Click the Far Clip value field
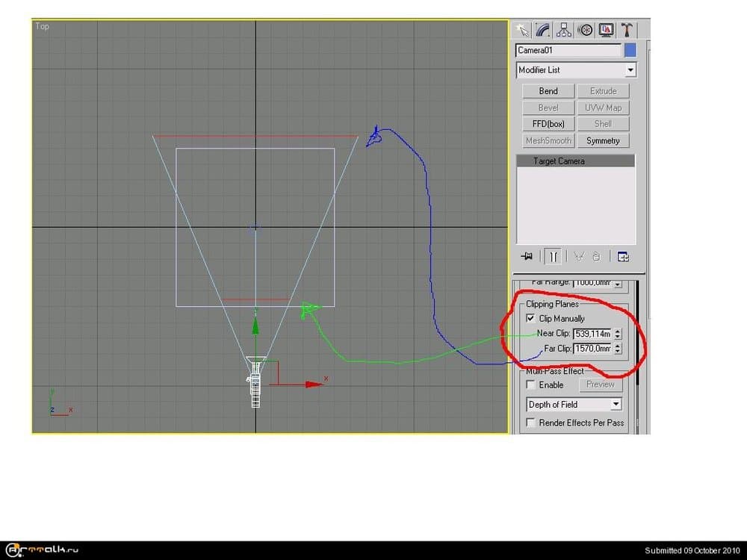The image size is (747, 560). coord(592,349)
